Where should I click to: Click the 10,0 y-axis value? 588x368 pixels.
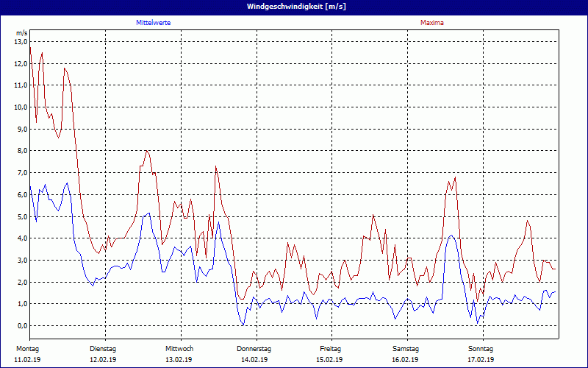(21, 107)
